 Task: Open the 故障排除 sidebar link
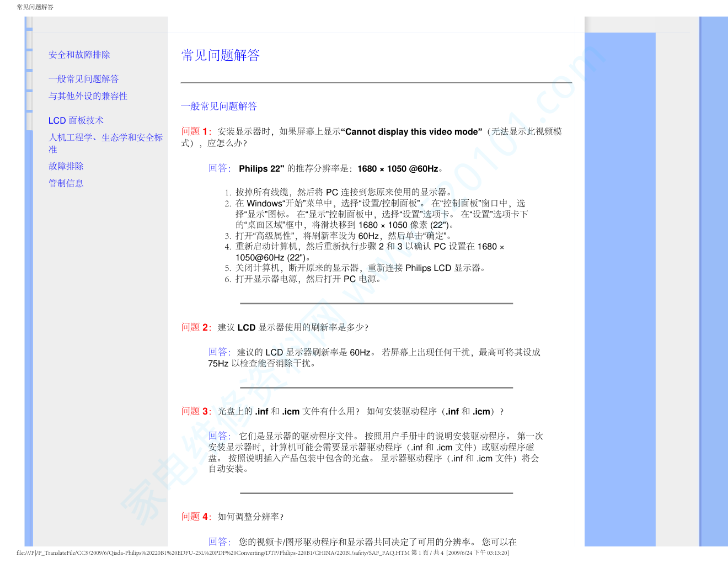click(x=66, y=166)
